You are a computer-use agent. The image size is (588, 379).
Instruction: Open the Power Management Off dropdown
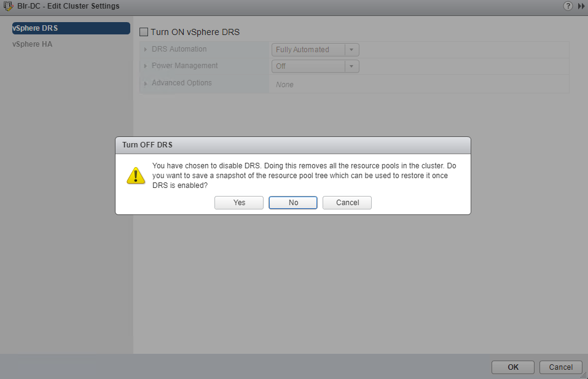[x=315, y=66]
